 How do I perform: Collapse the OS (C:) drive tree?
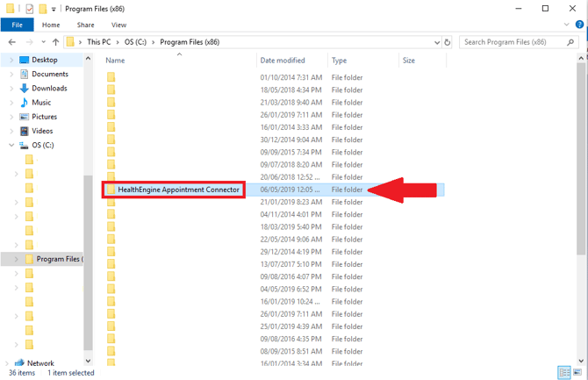click(x=11, y=146)
